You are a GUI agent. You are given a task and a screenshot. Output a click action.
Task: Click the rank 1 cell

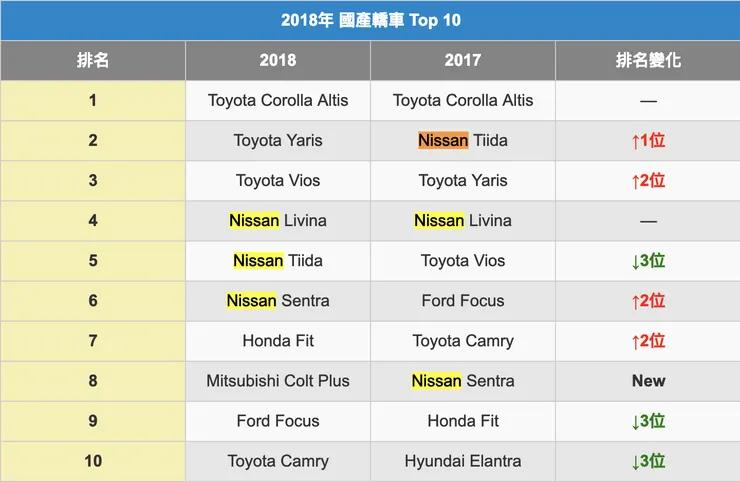pos(93,100)
